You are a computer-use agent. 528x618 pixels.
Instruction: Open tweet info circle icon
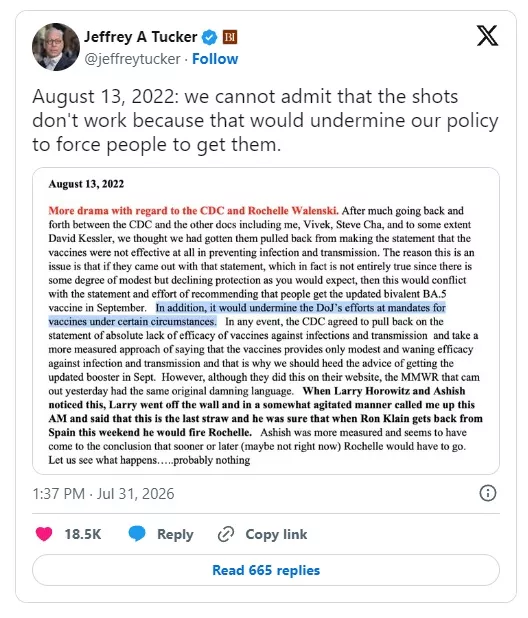(x=488, y=493)
